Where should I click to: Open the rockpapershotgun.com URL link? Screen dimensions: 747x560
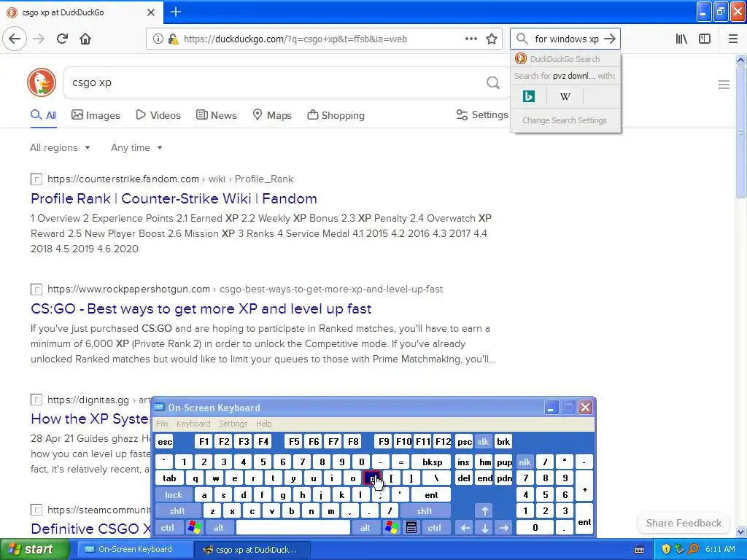[x=128, y=289]
